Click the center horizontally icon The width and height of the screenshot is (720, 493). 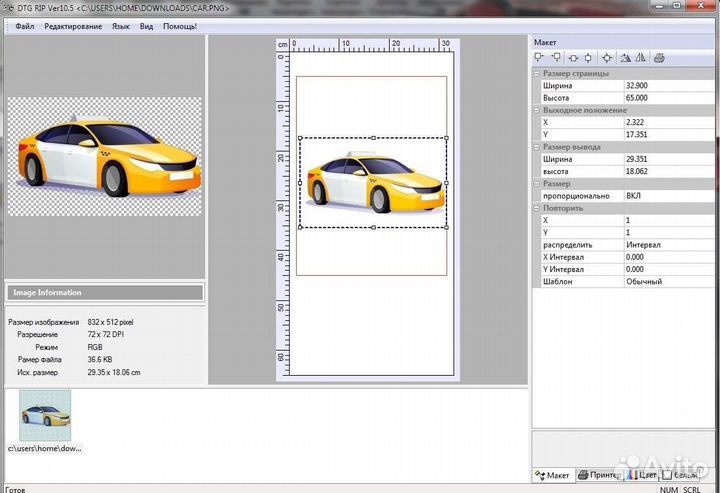coord(572,58)
